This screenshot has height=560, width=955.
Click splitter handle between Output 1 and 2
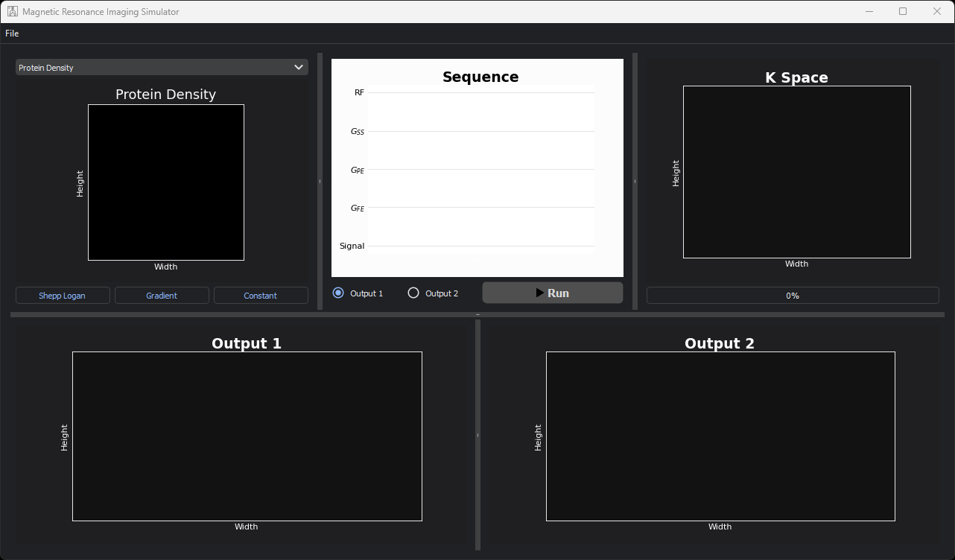click(477, 435)
